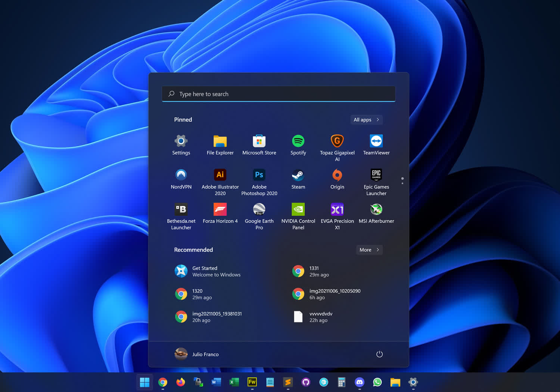Launch NordVPN app
560x392 pixels.
[181, 175]
